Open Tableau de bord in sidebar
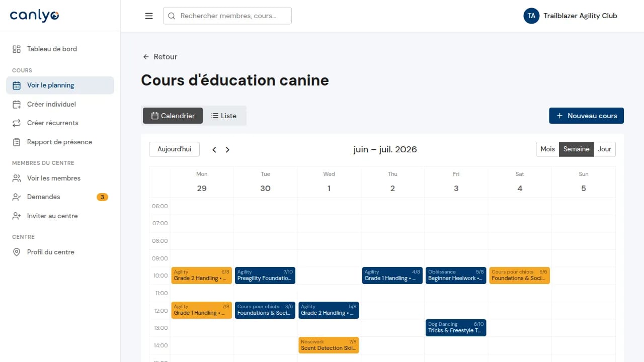This screenshot has height=362, width=644. point(60,49)
